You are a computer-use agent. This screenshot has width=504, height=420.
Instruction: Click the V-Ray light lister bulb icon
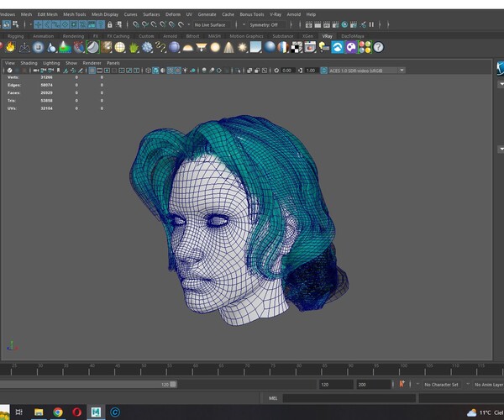[324, 47]
